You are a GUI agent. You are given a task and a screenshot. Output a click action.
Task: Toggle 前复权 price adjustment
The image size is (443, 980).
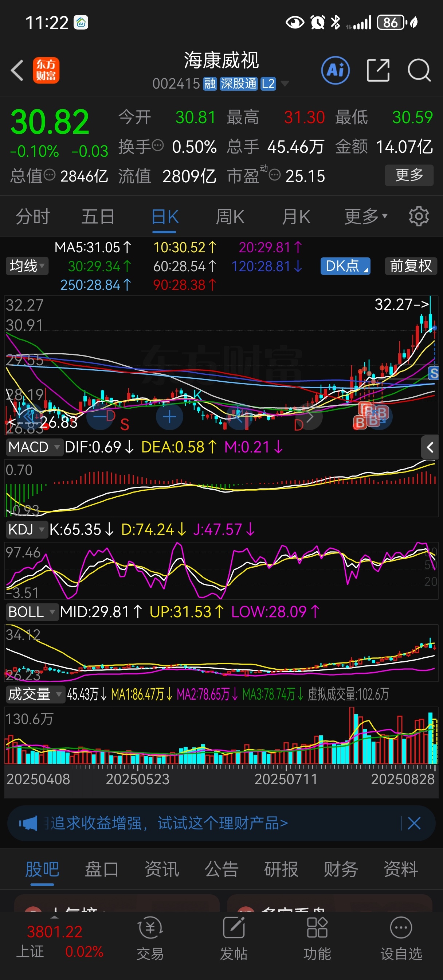tap(411, 266)
